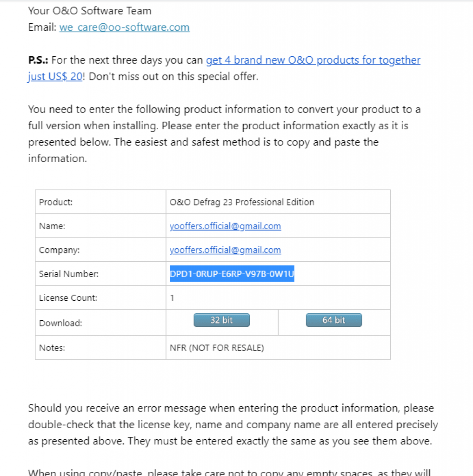Click the 'Your O&O Software Team' signature line

(x=90, y=11)
